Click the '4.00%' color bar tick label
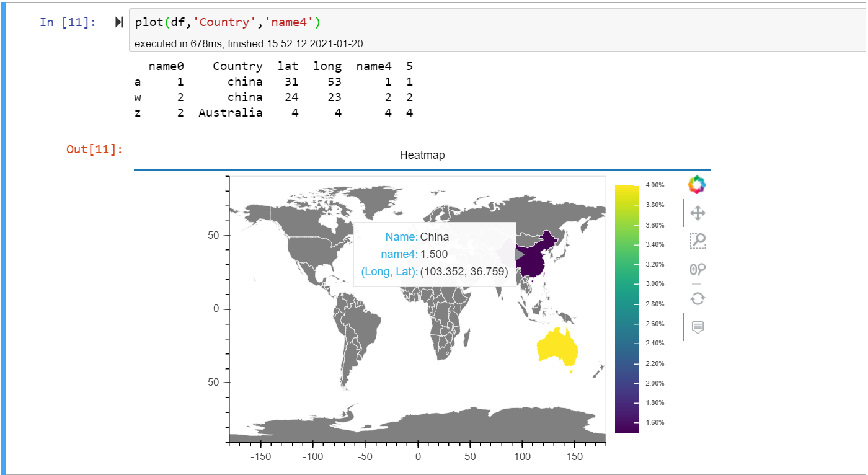 coord(655,185)
